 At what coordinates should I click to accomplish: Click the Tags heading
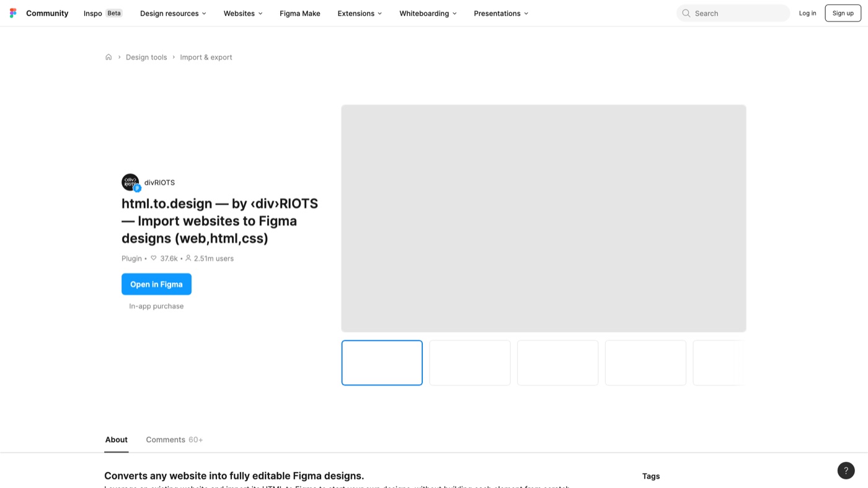coord(651,476)
